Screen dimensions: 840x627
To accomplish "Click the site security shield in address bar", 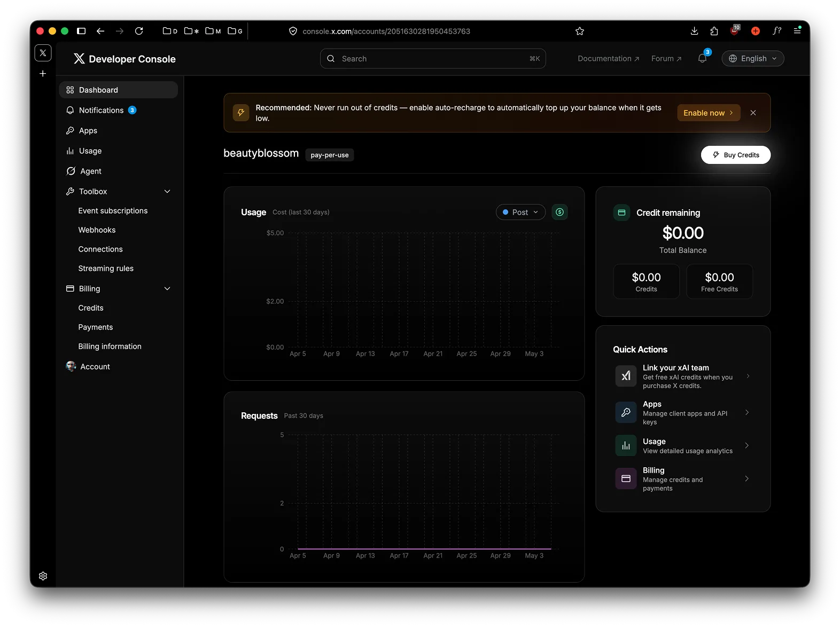I will tap(293, 31).
